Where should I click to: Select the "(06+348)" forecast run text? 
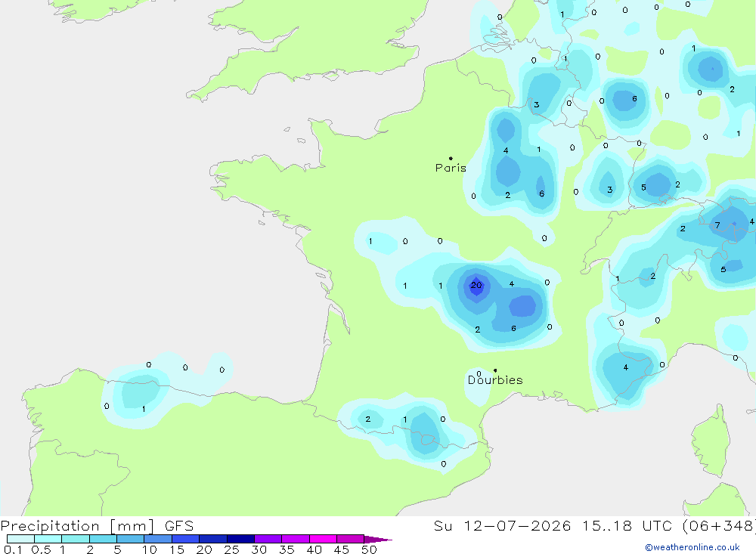[720, 526]
